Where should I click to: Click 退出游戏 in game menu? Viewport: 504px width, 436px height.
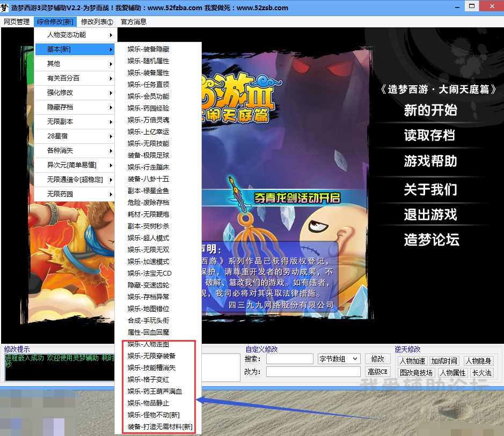[430, 215]
